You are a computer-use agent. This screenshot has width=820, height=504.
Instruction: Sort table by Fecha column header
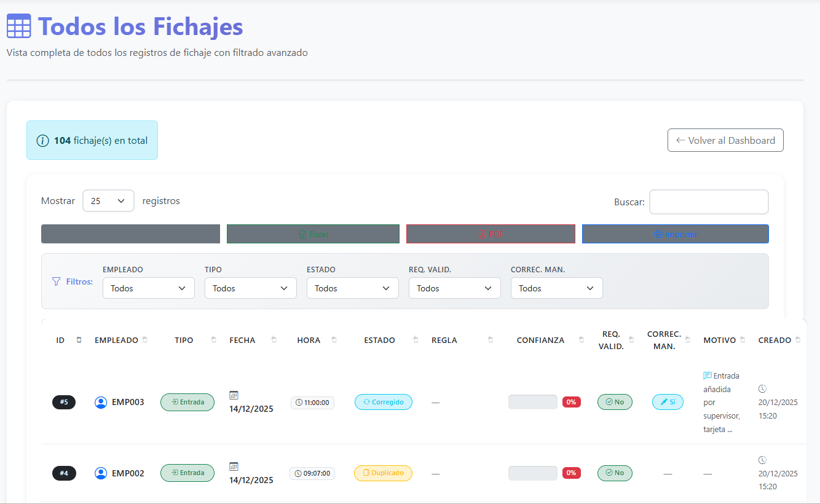pos(242,340)
